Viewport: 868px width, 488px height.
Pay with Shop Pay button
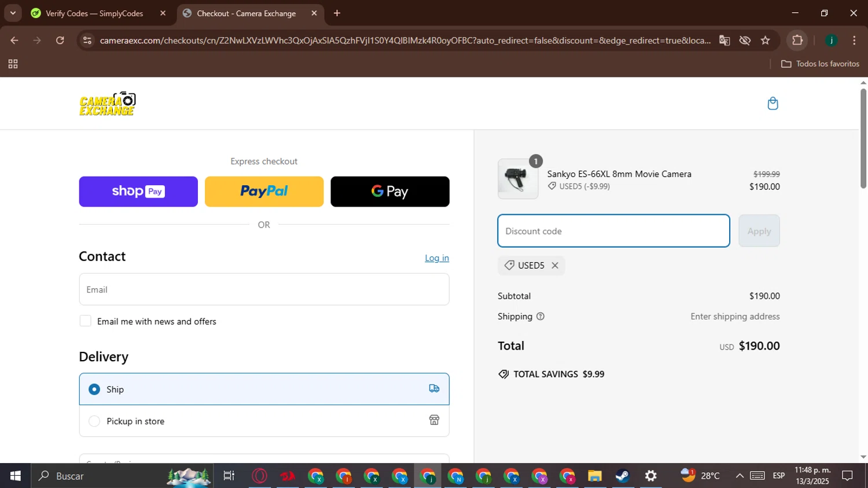pyautogui.click(x=138, y=192)
